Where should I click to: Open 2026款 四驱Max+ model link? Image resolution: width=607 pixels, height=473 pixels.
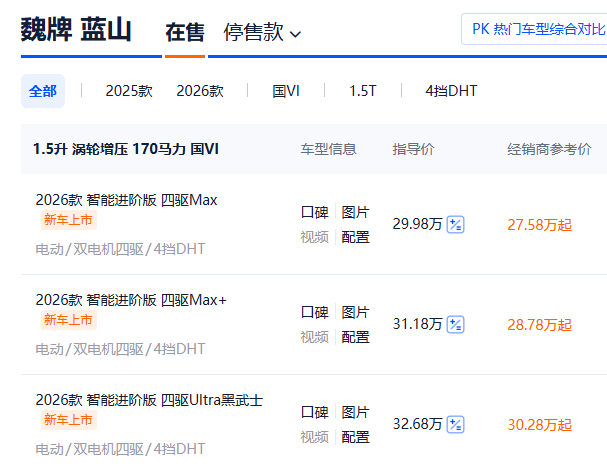tap(131, 300)
